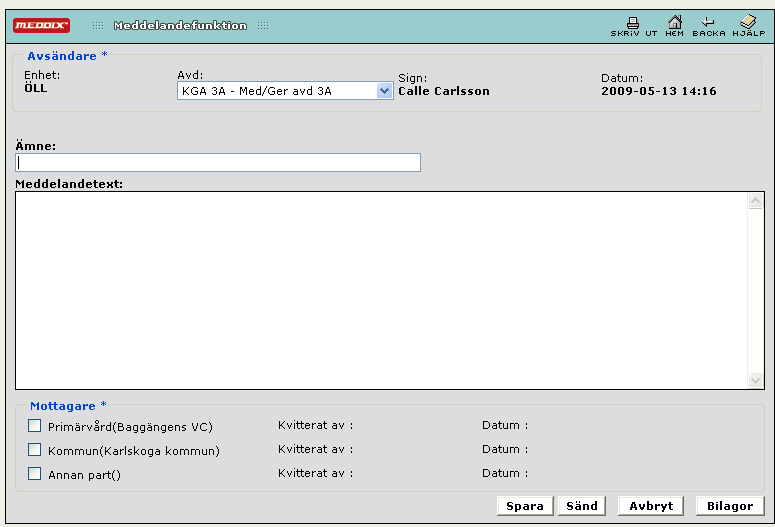
Task: Click the Avsändare section heading
Action: tap(62, 56)
